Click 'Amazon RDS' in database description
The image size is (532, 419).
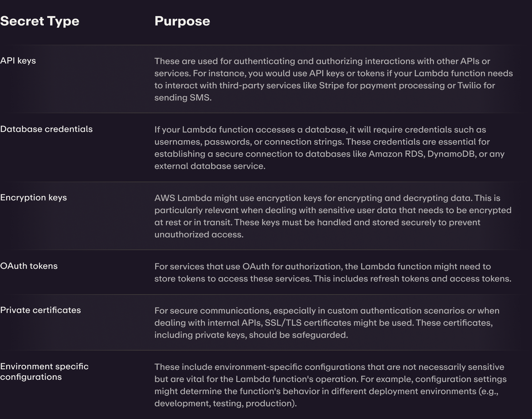click(x=396, y=154)
